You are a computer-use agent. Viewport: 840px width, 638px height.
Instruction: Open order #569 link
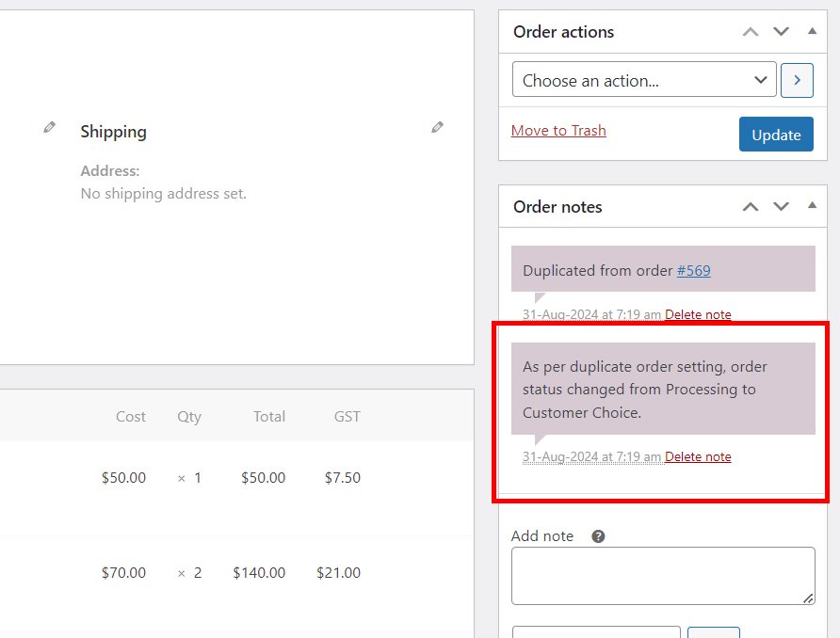coord(694,270)
